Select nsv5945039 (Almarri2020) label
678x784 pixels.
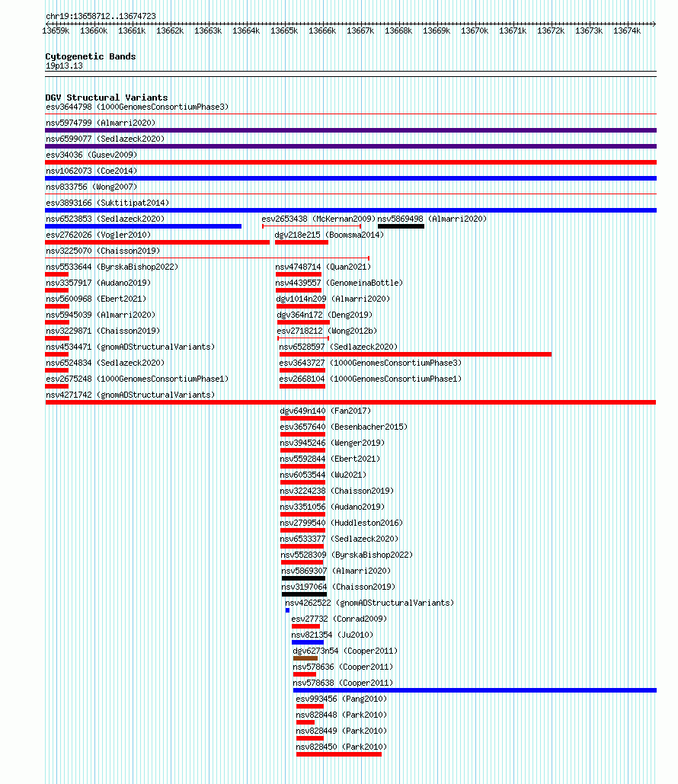point(101,315)
